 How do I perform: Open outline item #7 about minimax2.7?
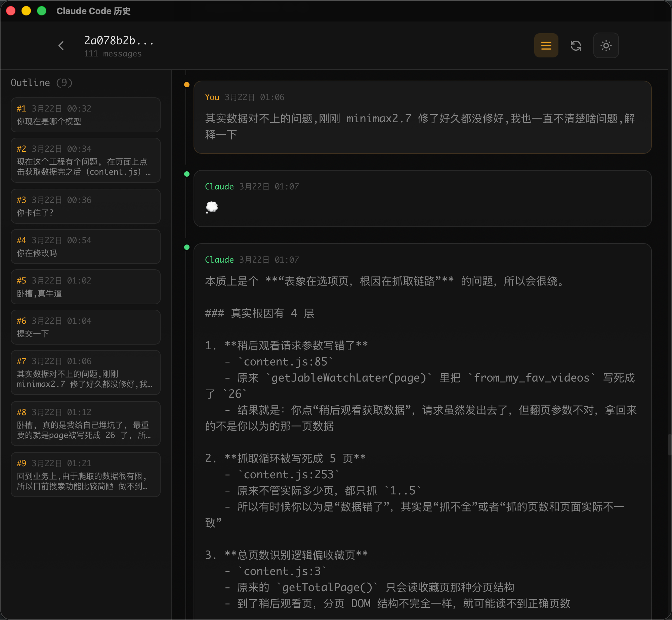85,372
